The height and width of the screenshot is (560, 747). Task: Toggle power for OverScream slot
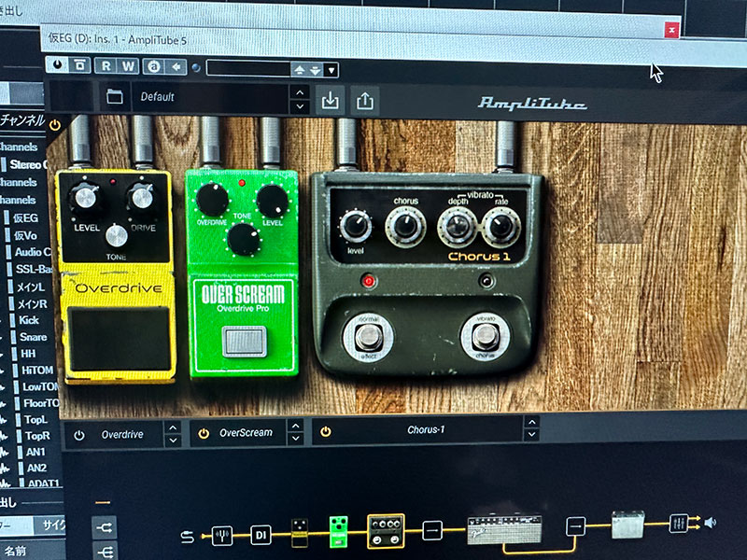pyautogui.click(x=204, y=433)
